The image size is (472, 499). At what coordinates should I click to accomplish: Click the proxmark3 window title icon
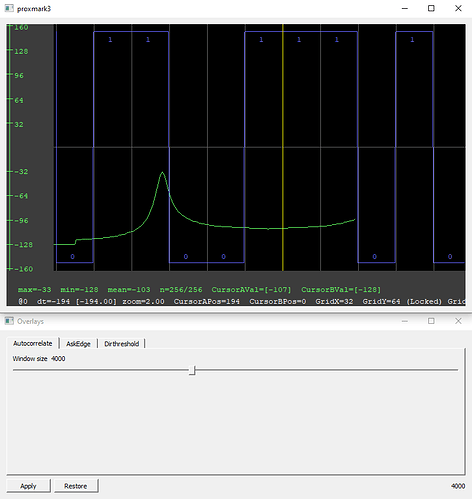pos(9,8)
